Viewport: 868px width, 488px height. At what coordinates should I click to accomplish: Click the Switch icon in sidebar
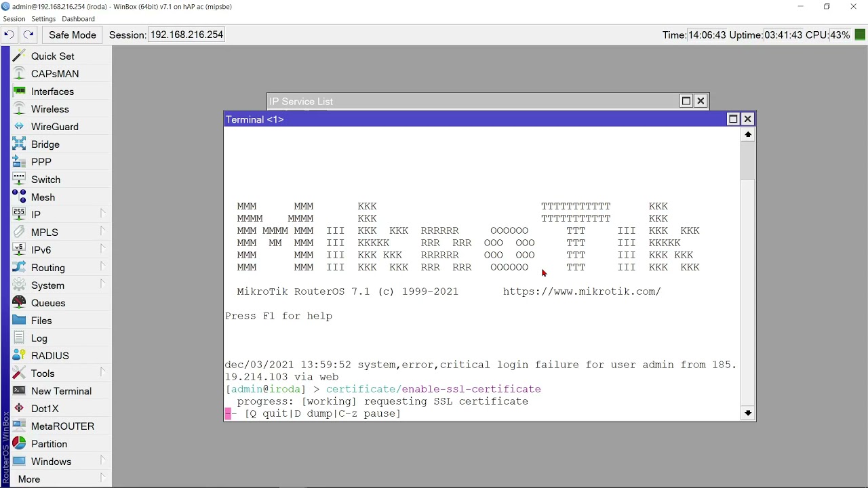(19, 180)
